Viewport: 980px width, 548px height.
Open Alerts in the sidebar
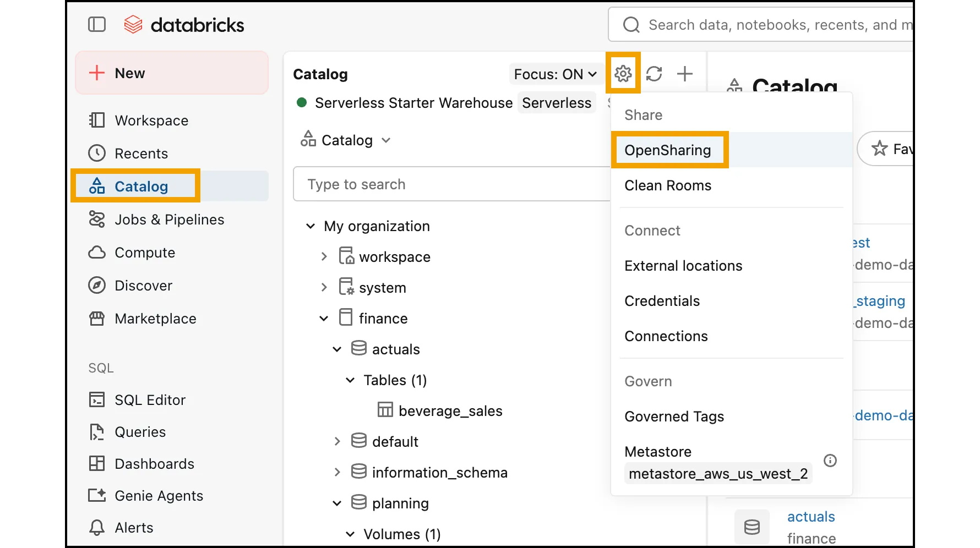pyautogui.click(x=172, y=528)
